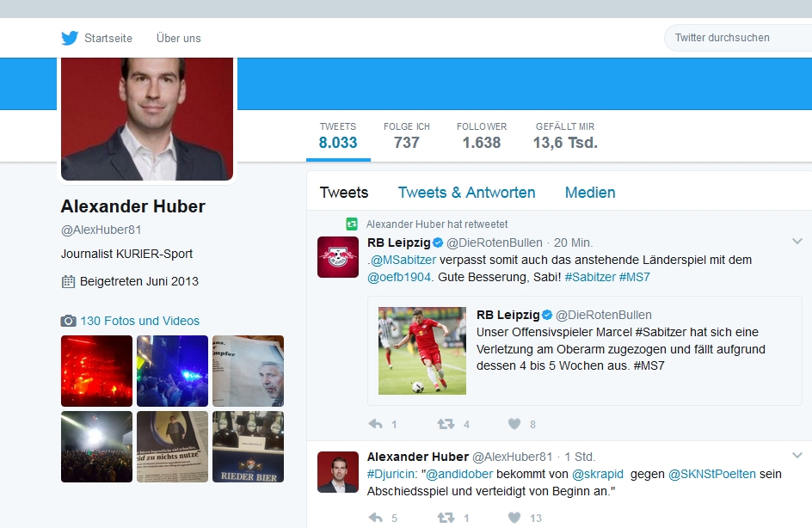Open the #MS7 hashtag in retweet text
The height and width of the screenshot is (528, 812).
(635, 277)
